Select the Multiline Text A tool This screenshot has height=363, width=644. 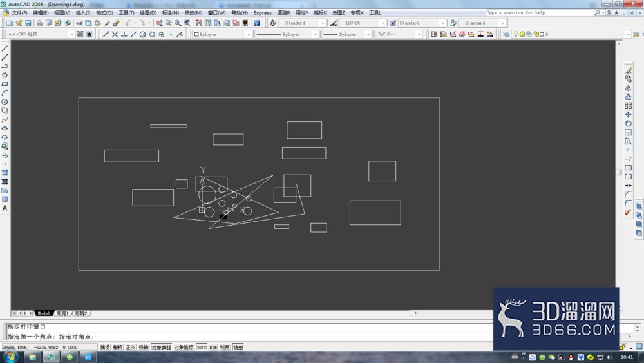(x=5, y=208)
